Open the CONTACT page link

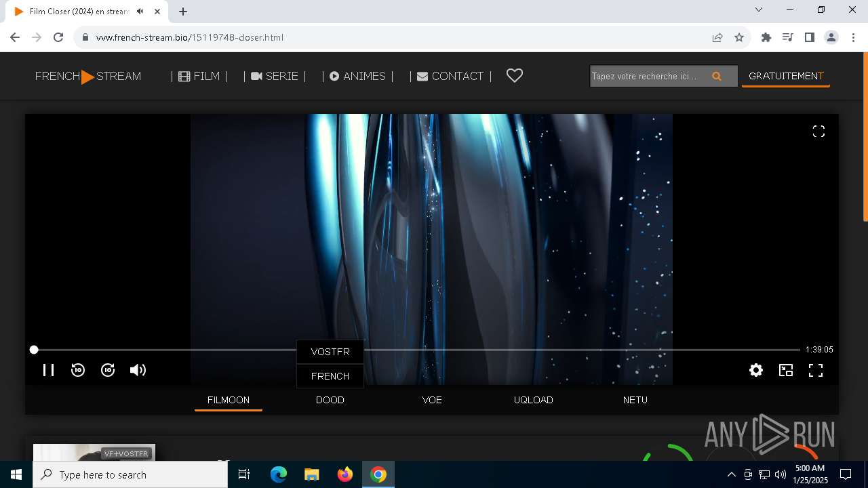point(450,76)
